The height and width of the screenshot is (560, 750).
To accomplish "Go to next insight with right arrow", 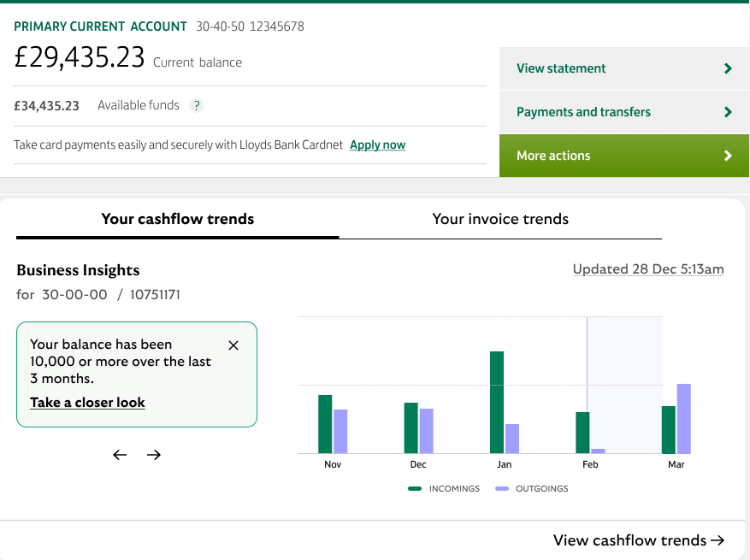I will click(154, 455).
